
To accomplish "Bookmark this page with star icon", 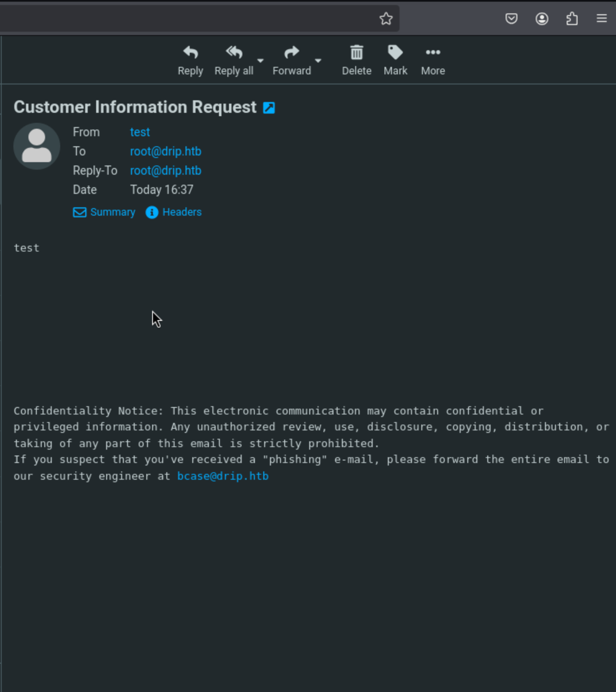I will click(x=386, y=19).
